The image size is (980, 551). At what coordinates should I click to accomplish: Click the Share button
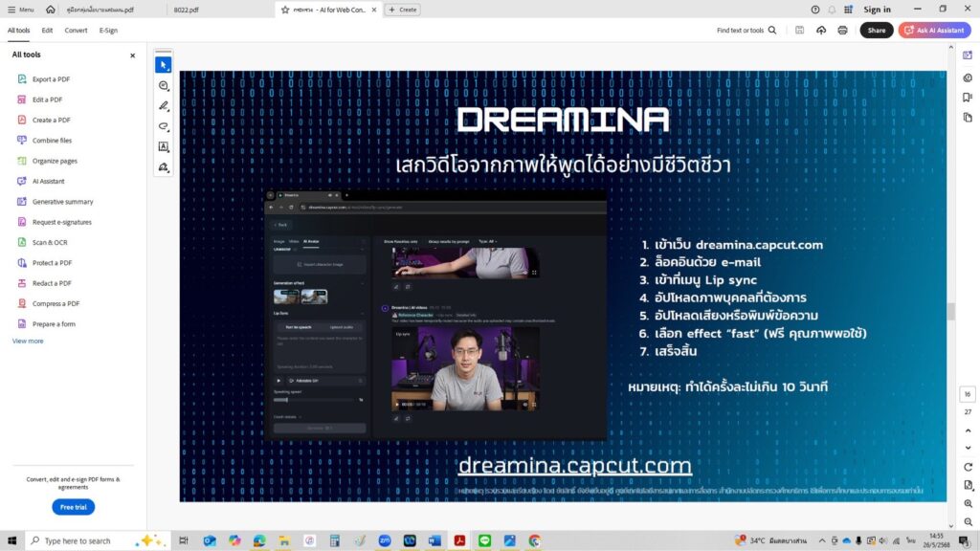point(877,30)
